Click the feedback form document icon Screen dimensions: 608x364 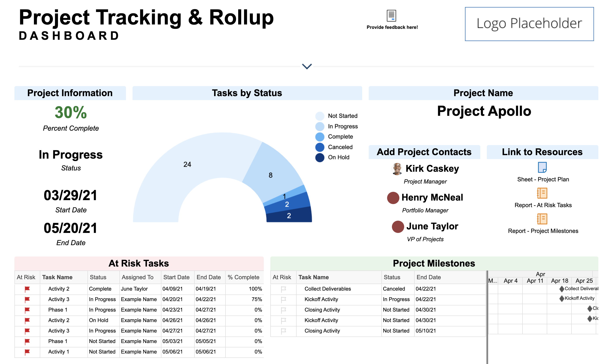click(x=391, y=16)
